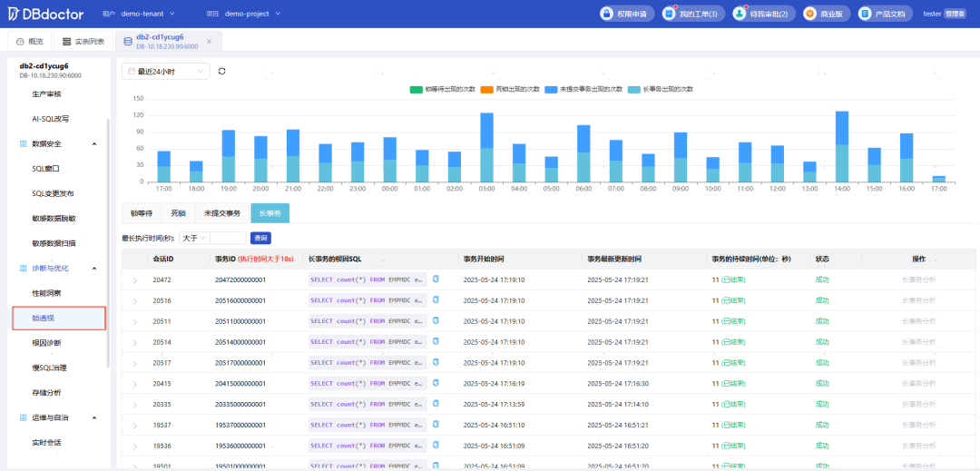
Task: Select the 锁等待 tab
Action: pyautogui.click(x=142, y=213)
